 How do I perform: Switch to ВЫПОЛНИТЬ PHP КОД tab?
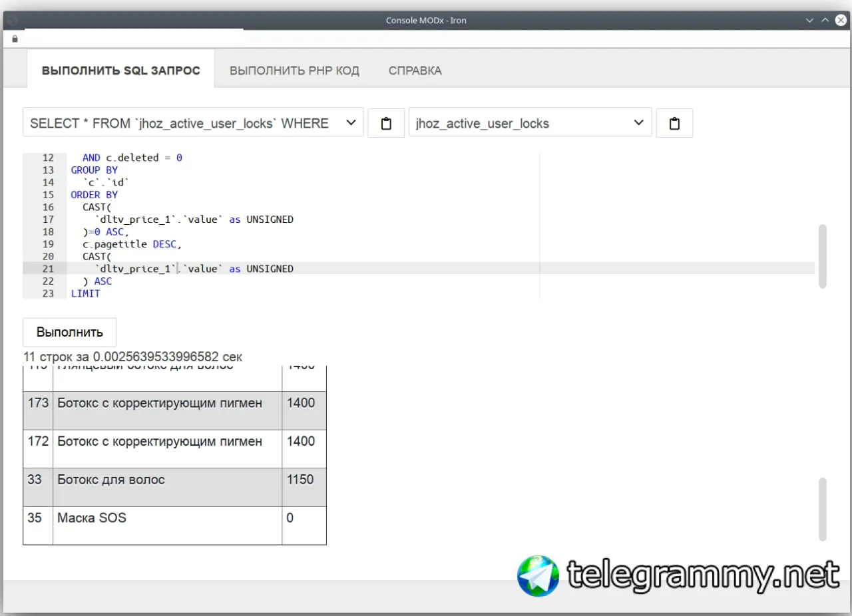click(x=294, y=71)
